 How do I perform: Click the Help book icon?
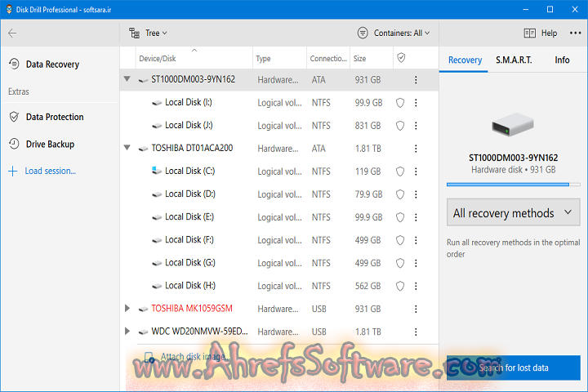529,33
